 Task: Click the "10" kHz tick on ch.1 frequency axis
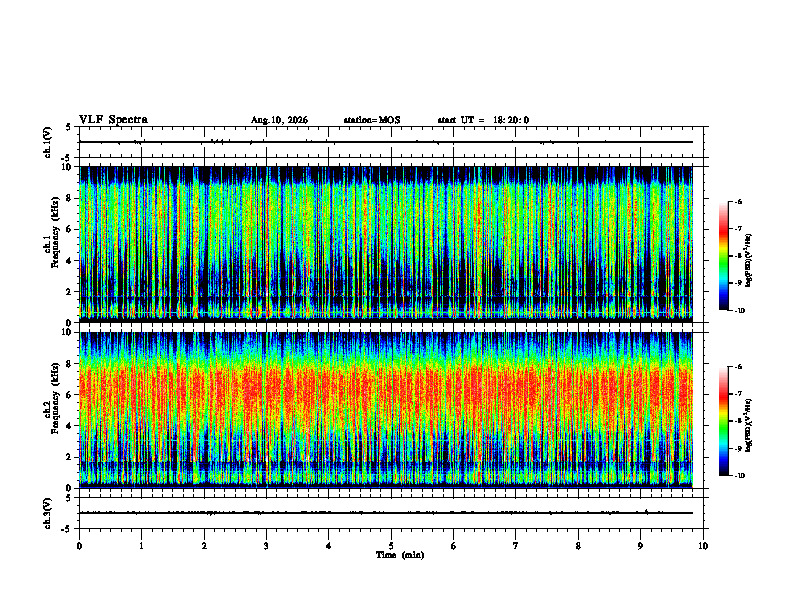point(68,167)
